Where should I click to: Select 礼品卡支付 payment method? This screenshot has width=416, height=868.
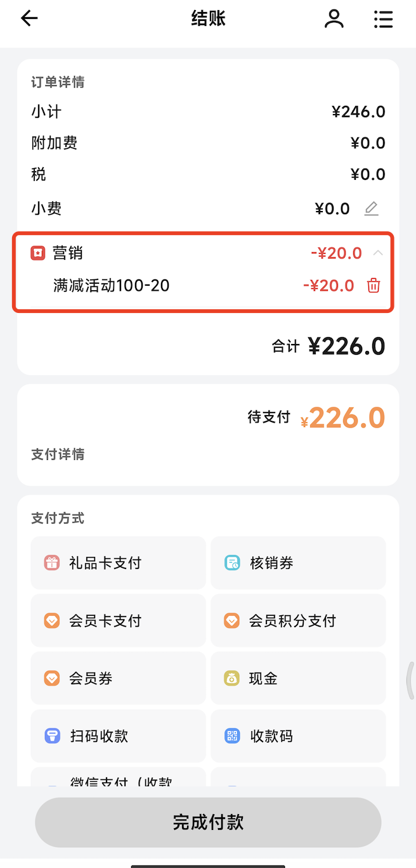point(119,563)
